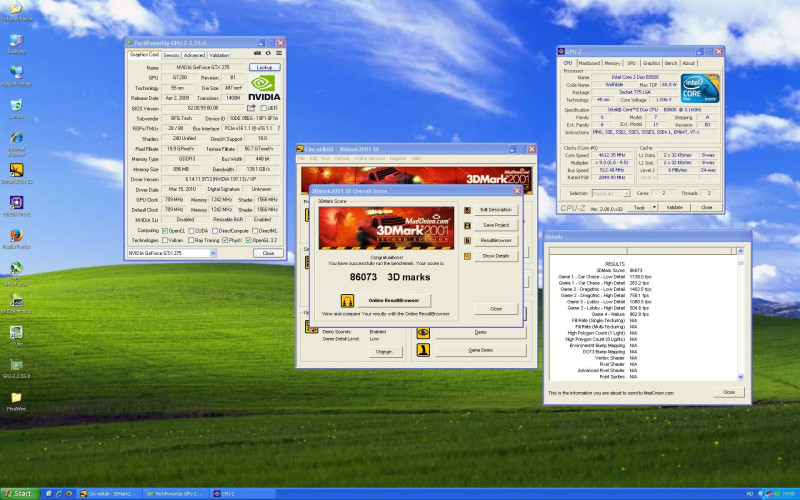
Task: Switch to the CPU-Z taskbar button
Action: tap(243, 494)
